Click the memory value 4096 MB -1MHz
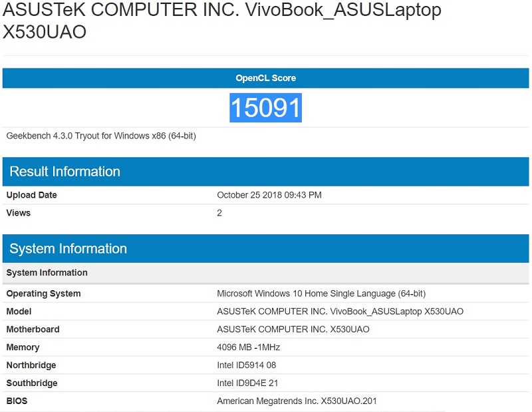 (x=248, y=347)
